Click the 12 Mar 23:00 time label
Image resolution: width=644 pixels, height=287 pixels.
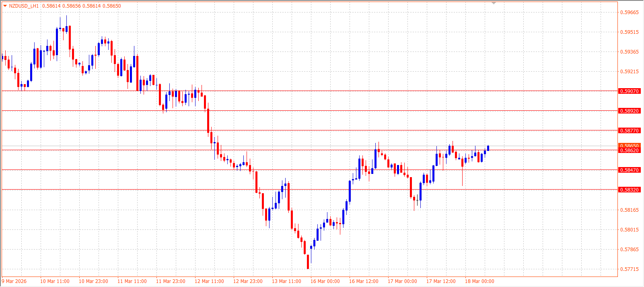(x=248, y=281)
